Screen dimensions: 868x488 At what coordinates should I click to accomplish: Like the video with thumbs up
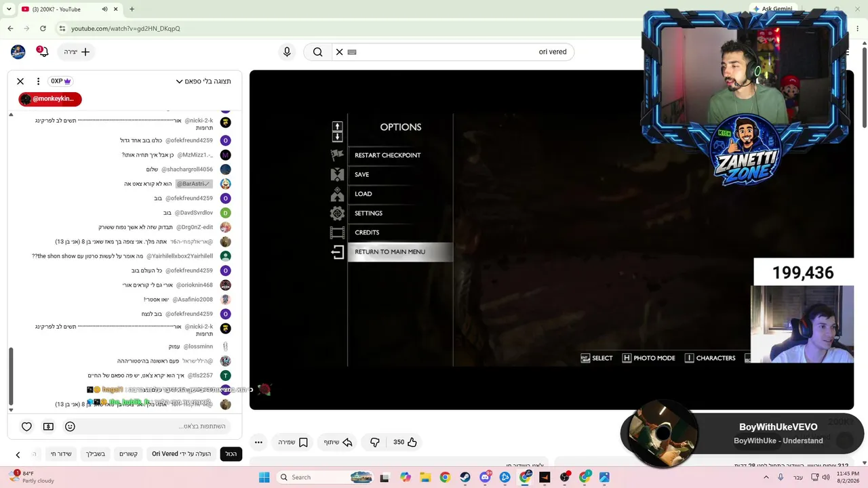coord(406,442)
